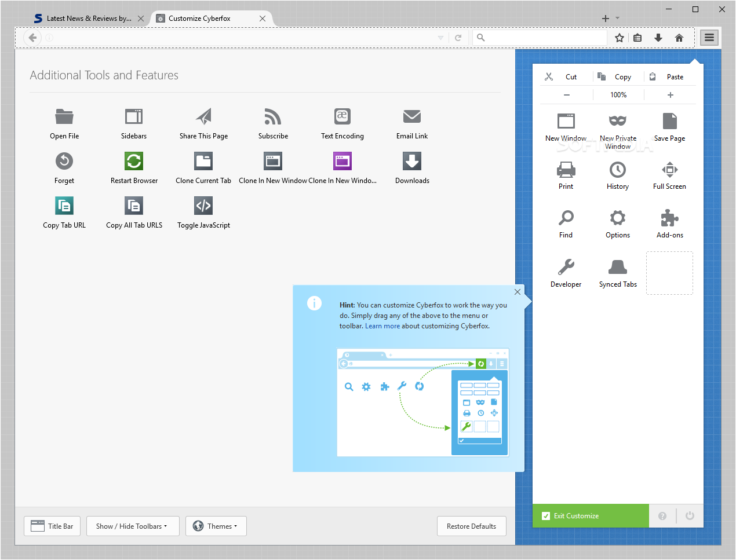This screenshot has height=560, width=736.
Task: Click the bookmark star toolbar icon
Action: 620,38
